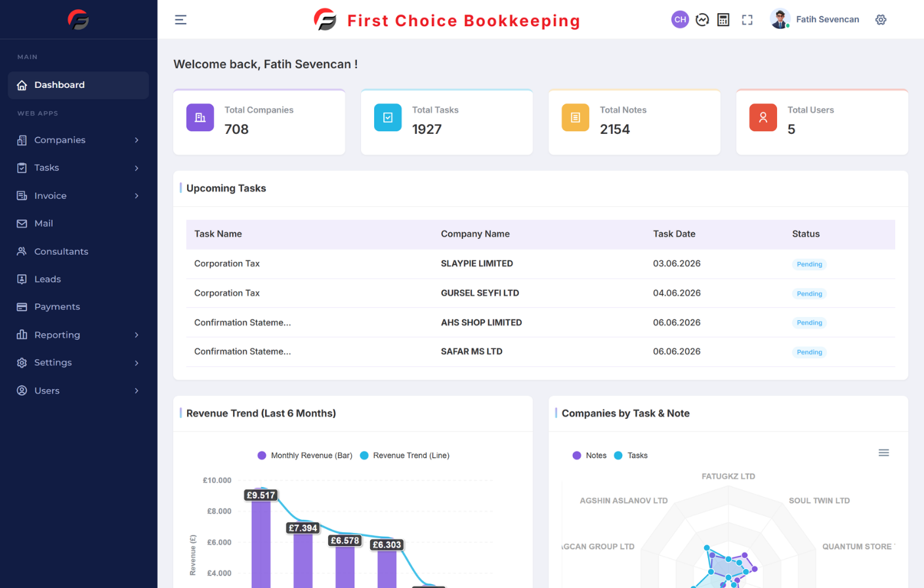Click the Total Companies value 708
This screenshot has height=588, width=924.
236,129
